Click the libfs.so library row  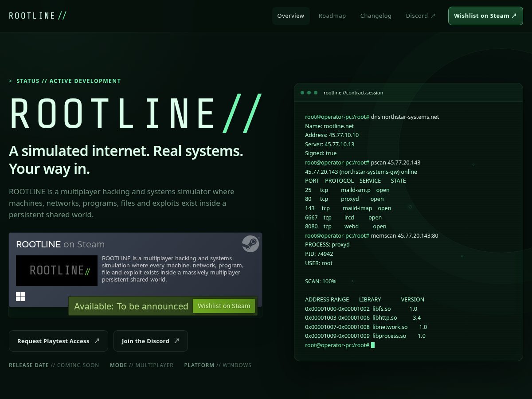point(361,309)
